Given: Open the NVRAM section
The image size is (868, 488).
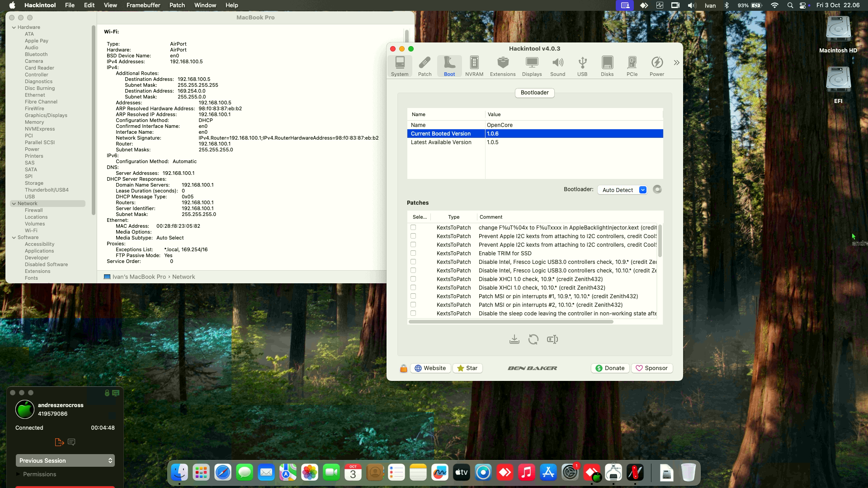Looking at the screenshot, I should point(474,66).
